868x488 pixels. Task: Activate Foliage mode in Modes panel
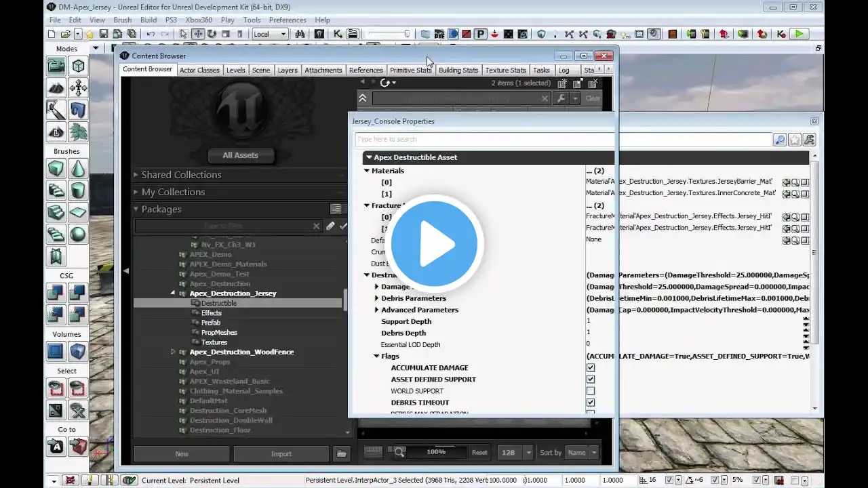tap(78, 131)
